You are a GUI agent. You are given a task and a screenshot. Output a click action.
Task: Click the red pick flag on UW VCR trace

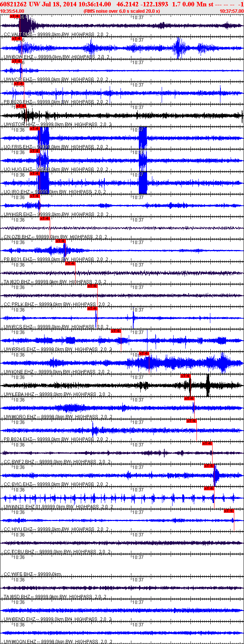[17, 61]
